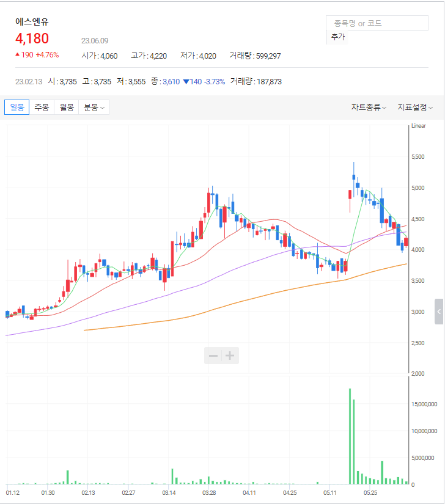Click the 고가:4,220 high price value
Viewport: 445px width, 504px height.
[149, 56]
